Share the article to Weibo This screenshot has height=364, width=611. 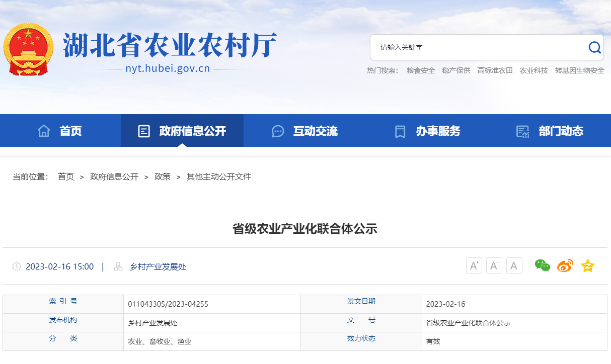[x=565, y=265]
